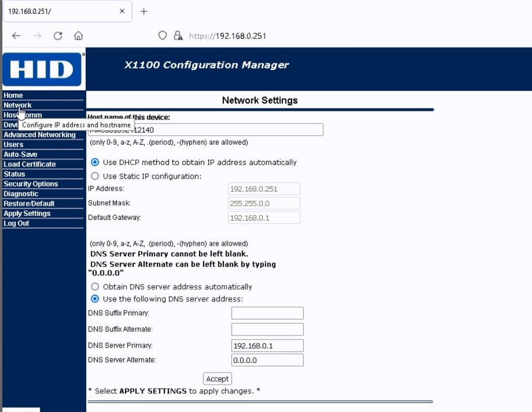Screen dimensions: 532x412
Task: Click the address bar URL
Action: click(x=228, y=36)
